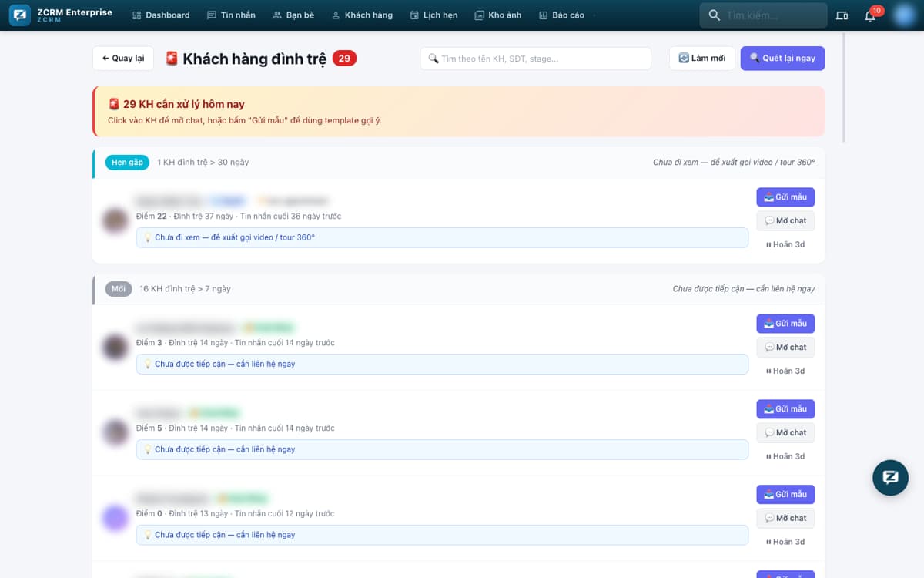Go to the Báo cáo section

point(561,15)
